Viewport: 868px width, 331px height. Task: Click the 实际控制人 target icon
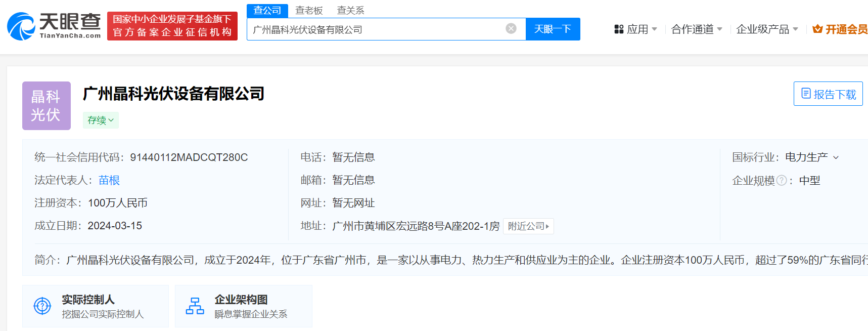[x=42, y=306]
